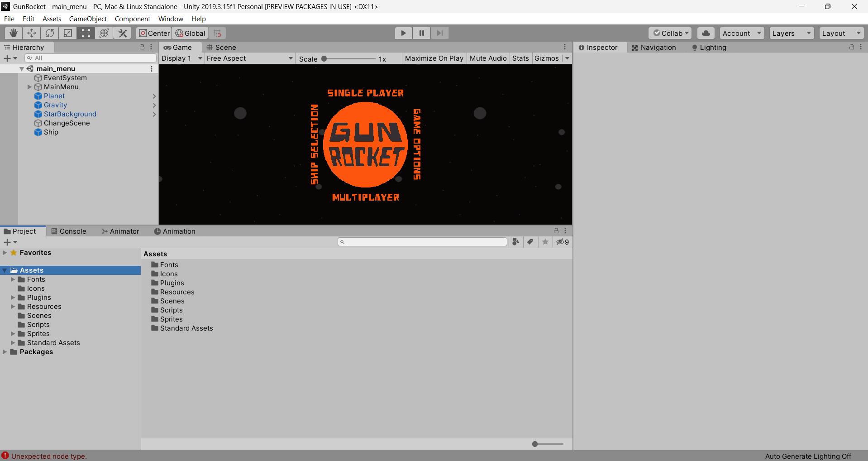
Task: Open Inspector panel options menu
Action: [x=861, y=47]
